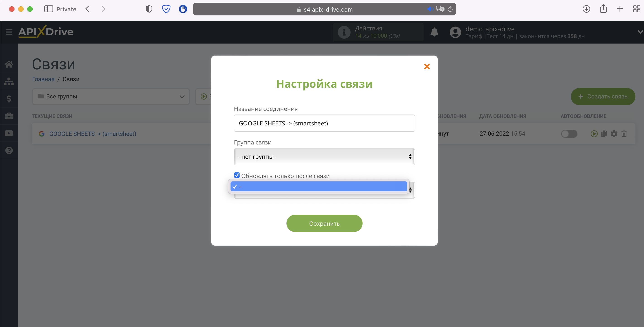Open help question mark in sidebar

click(x=9, y=151)
